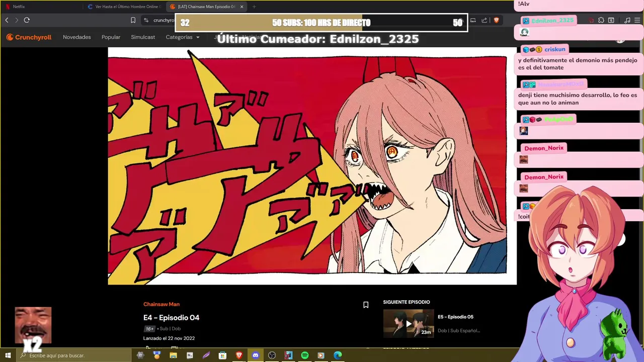644x362 pixels.
Task: Open OBS Studio from the taskbar
Action: coord(272,355)
